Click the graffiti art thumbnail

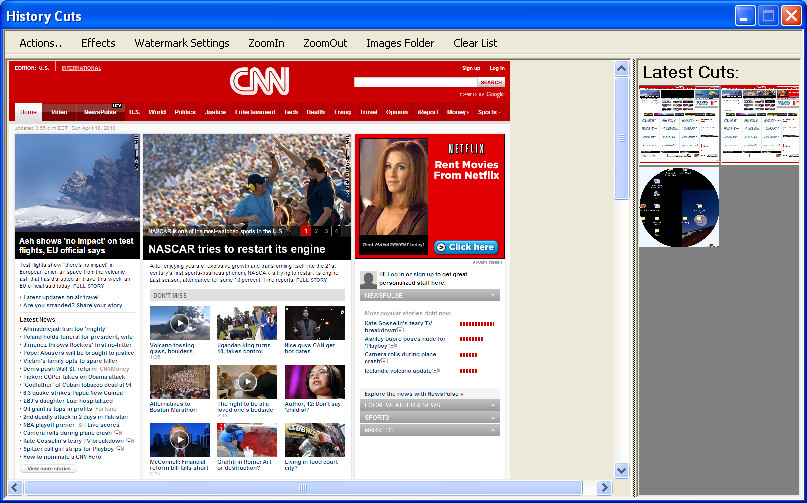(x=247, y=440)
